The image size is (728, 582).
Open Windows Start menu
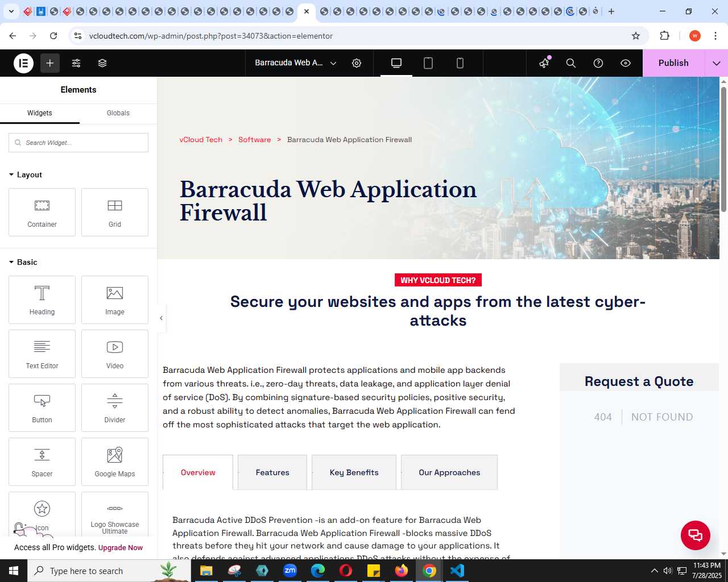tap(14, 571)
